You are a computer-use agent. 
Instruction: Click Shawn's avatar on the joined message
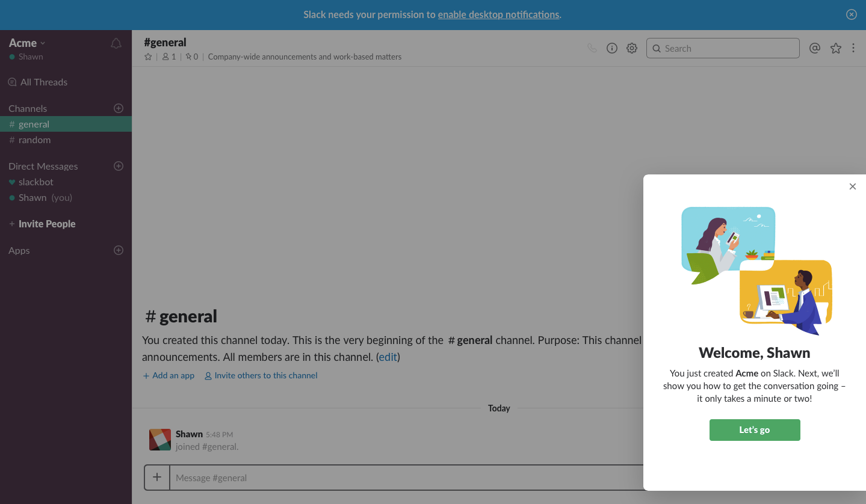[160, 440]
